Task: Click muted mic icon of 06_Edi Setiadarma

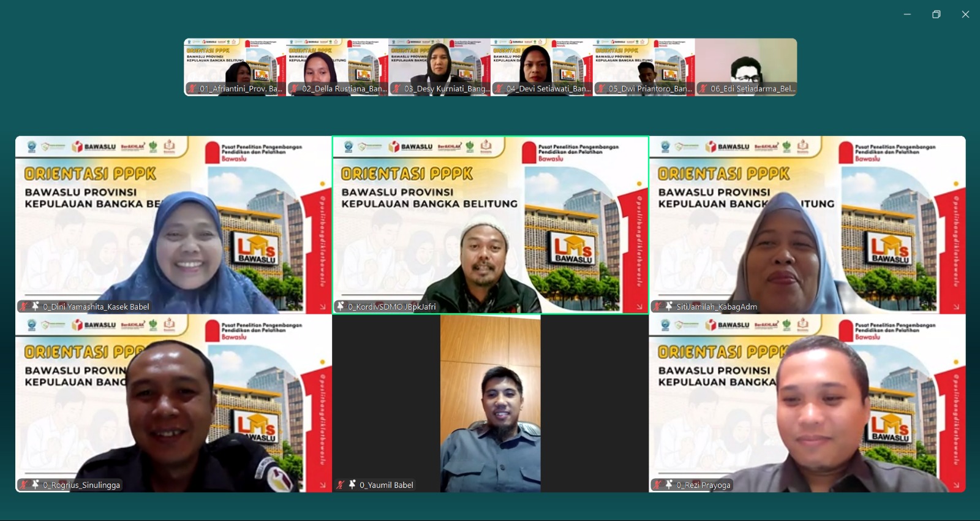Action: pos(703,89)
